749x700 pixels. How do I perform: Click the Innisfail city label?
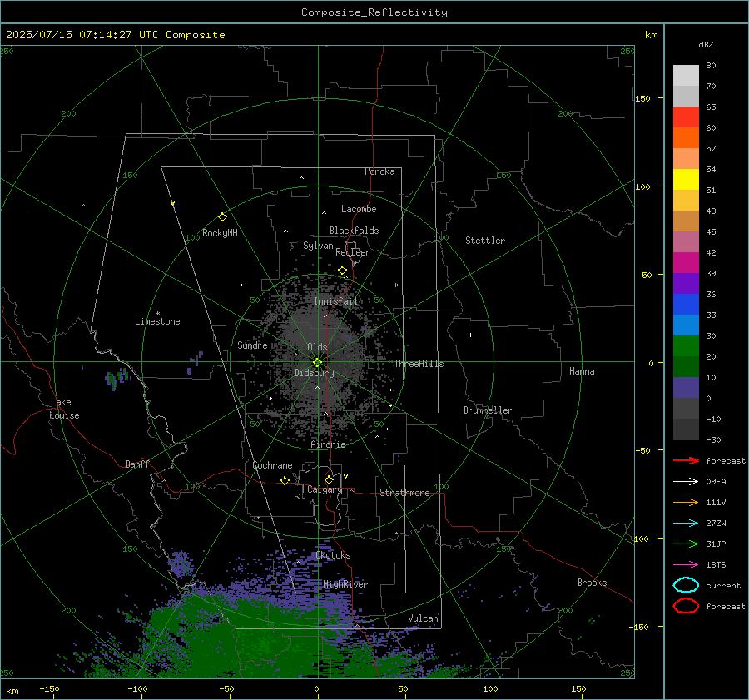tap(335, 301)
